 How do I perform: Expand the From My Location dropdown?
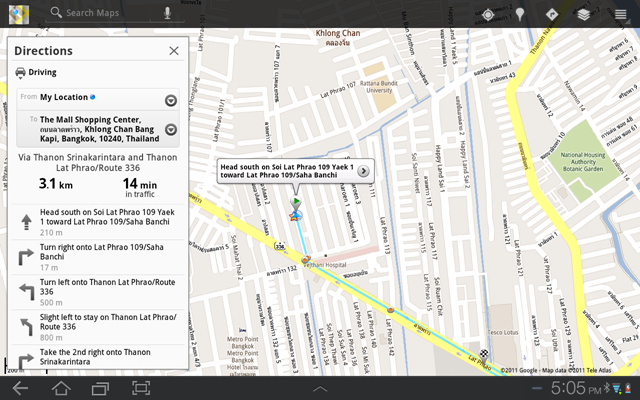click(171, 100)
